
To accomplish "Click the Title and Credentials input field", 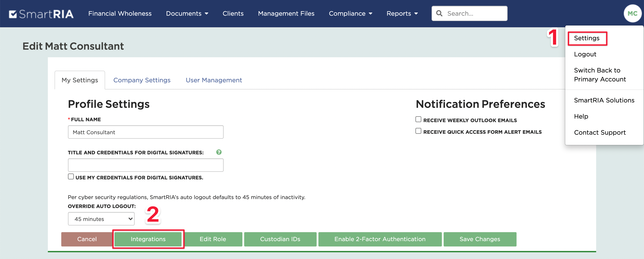I will tap(146, 165).
